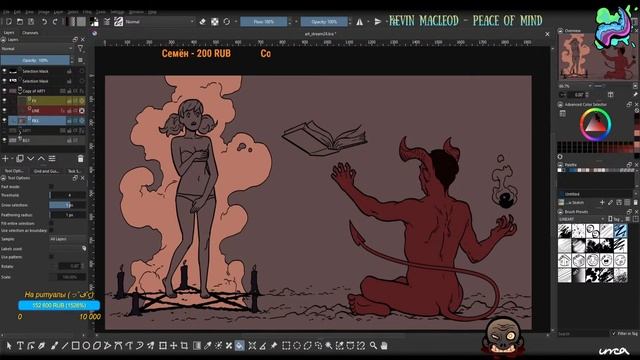640x360 pixels.
Task: Click the Undo arrow in the top toolbar
Action: tap(44, 22)
